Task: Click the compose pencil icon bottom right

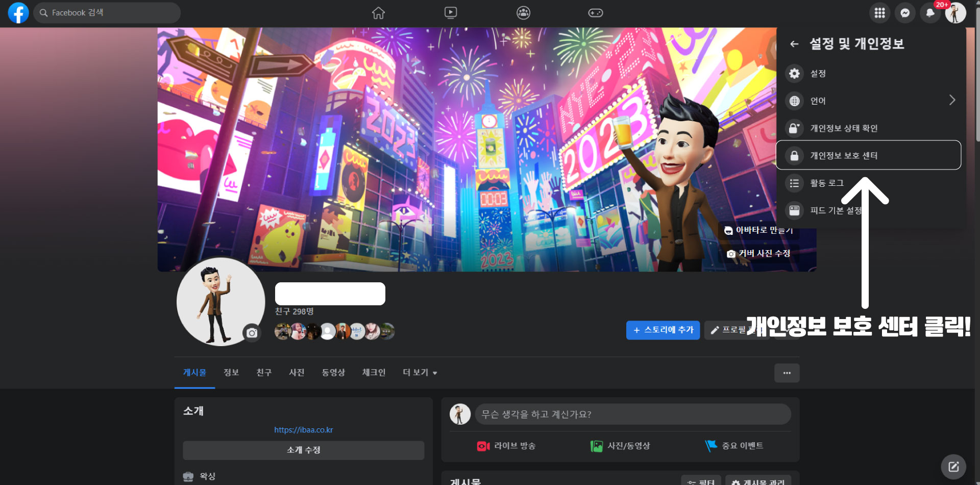Action: pyautogui.click(x=954, y=466)
